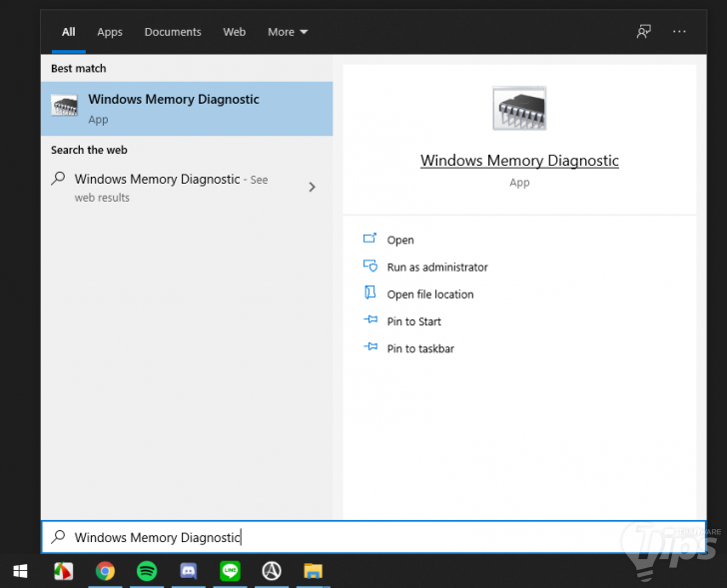Open the red and green app on taskbar
The image size is (727, 588).
(63, 571)
